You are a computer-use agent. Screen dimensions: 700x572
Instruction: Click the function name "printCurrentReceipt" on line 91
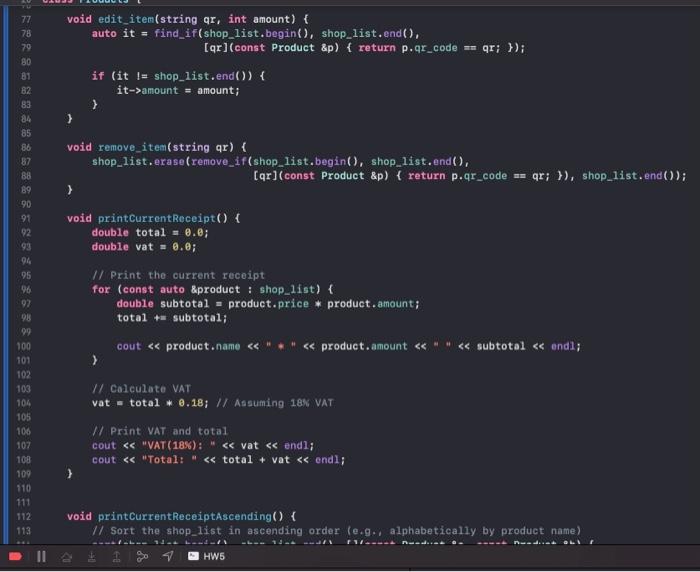pyautogui.click(x=157, y=218)
